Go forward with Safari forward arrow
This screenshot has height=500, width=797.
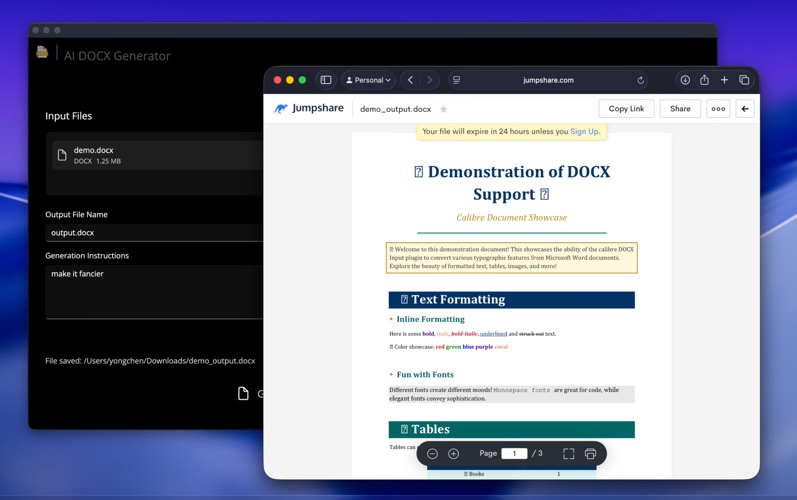(x=430, y=80)
